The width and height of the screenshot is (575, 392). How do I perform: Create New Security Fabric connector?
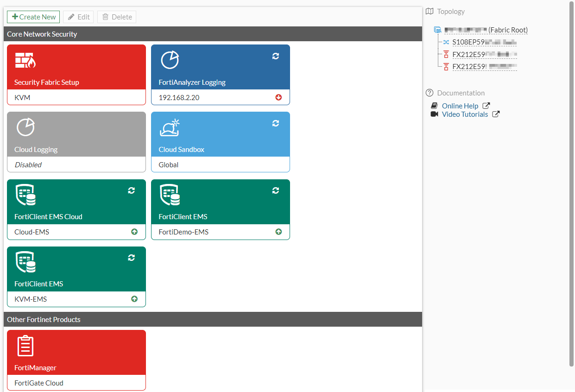click(x=33, y=17)
